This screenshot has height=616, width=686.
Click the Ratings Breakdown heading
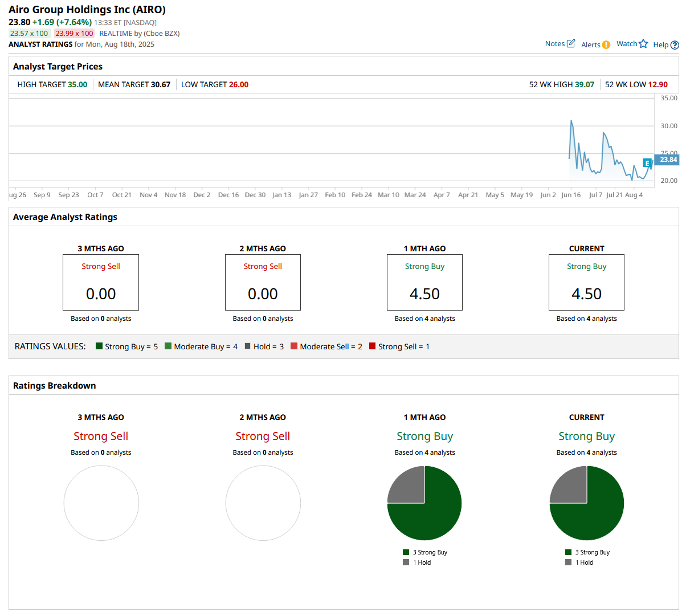click(54, 386)
